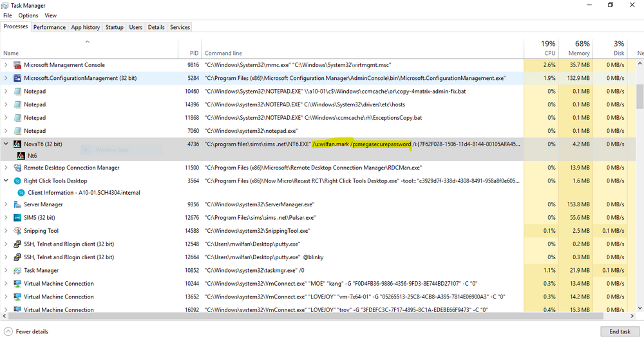
Task: Click the SIMS (32 bit) process icon
Action: click(x=17, y=217)
